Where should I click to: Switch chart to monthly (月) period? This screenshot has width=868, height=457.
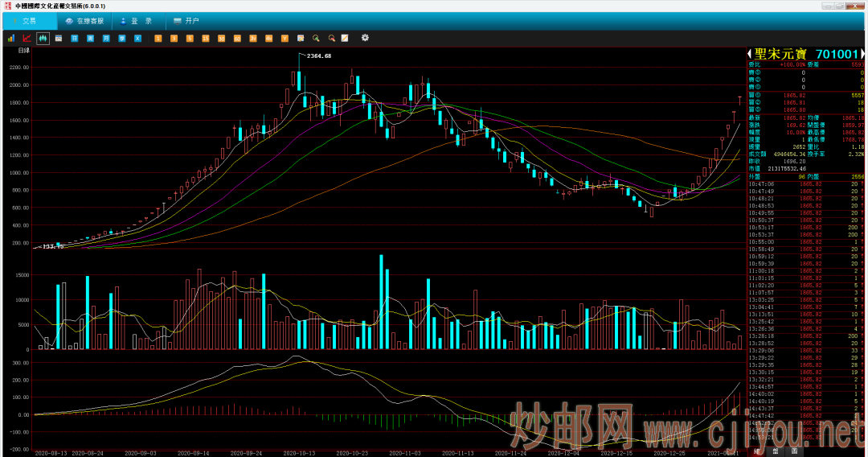pos(106,38)
